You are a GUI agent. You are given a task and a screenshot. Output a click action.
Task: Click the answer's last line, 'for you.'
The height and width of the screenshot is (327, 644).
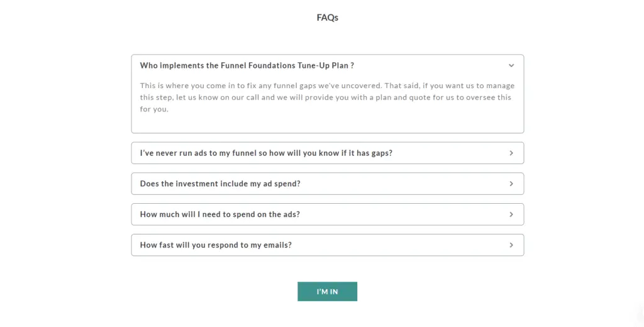[155, 109]
